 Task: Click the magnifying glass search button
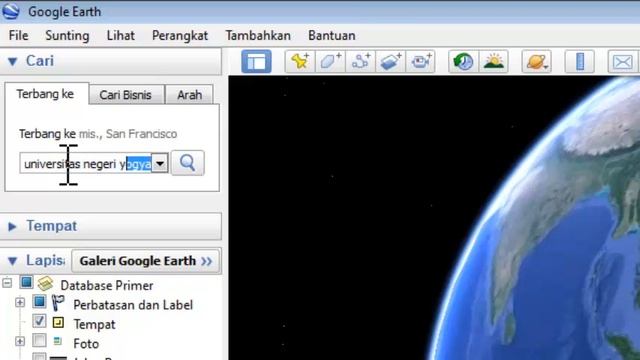click(x=187, y=163)
